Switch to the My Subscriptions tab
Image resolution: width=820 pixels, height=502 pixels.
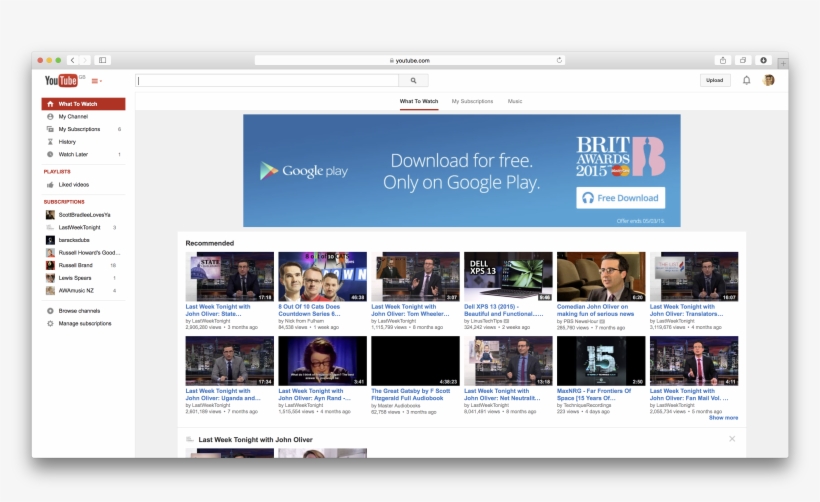[472, 101]
